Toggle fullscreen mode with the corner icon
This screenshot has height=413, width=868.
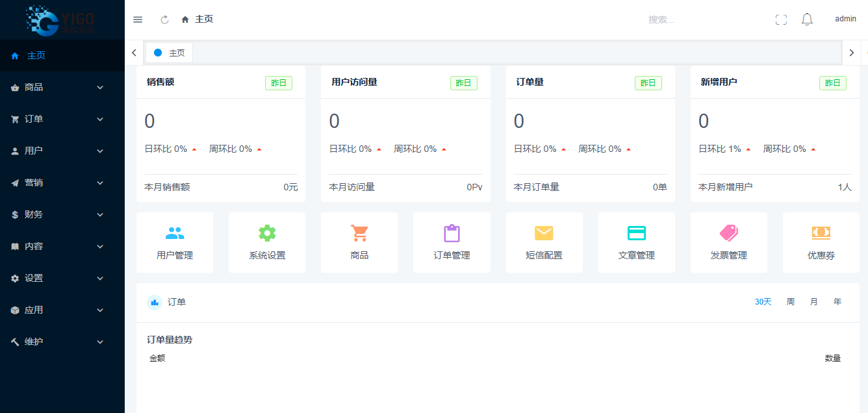tap(781, 19)
